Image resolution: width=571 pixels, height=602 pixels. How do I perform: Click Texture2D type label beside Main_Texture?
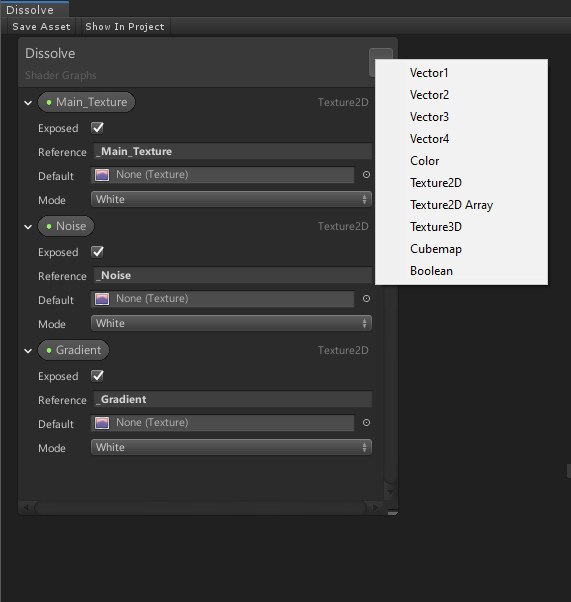tap(343, 103)
